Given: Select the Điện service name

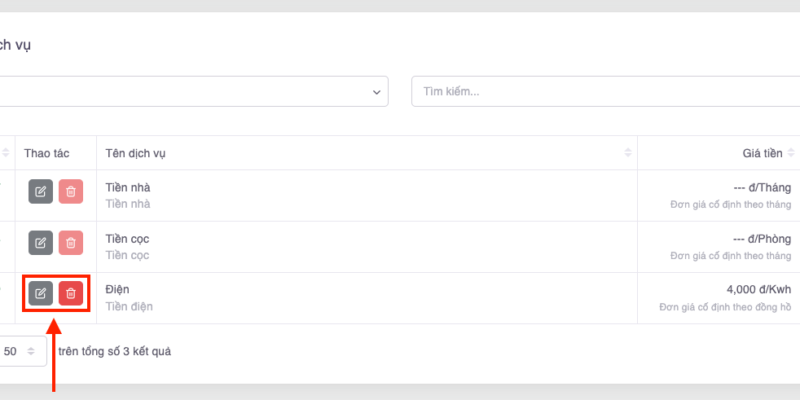Looking at the screenshot, I should (x=117, y=289).
